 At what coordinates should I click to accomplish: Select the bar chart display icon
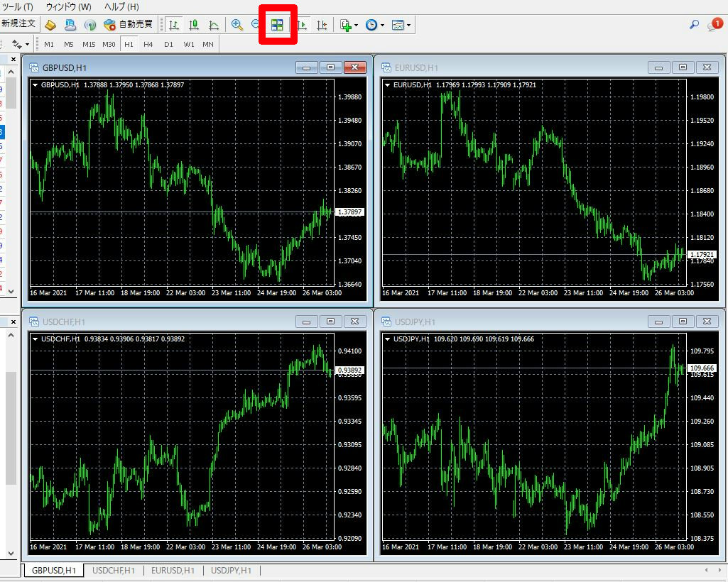173,24
